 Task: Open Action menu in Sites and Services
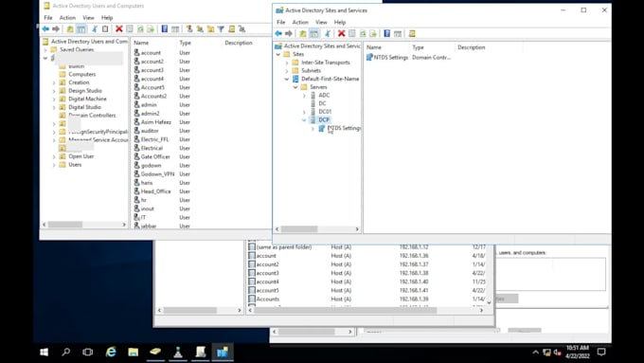300,22
